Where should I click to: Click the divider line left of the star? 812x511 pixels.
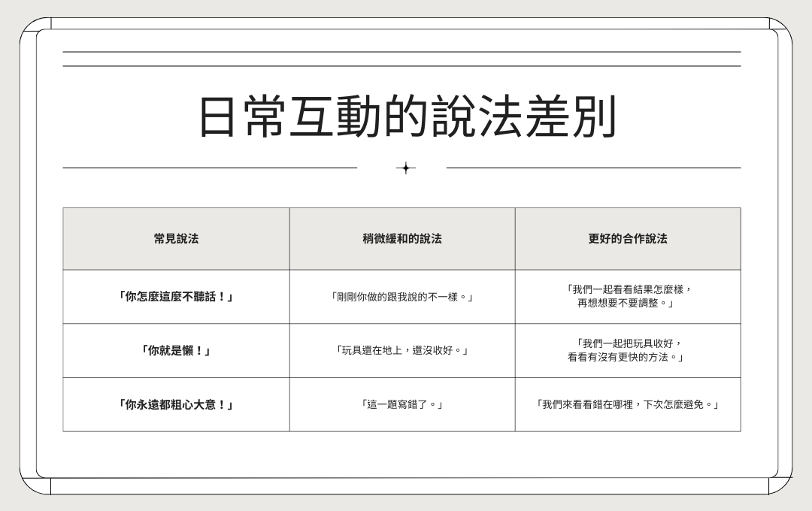209,168
